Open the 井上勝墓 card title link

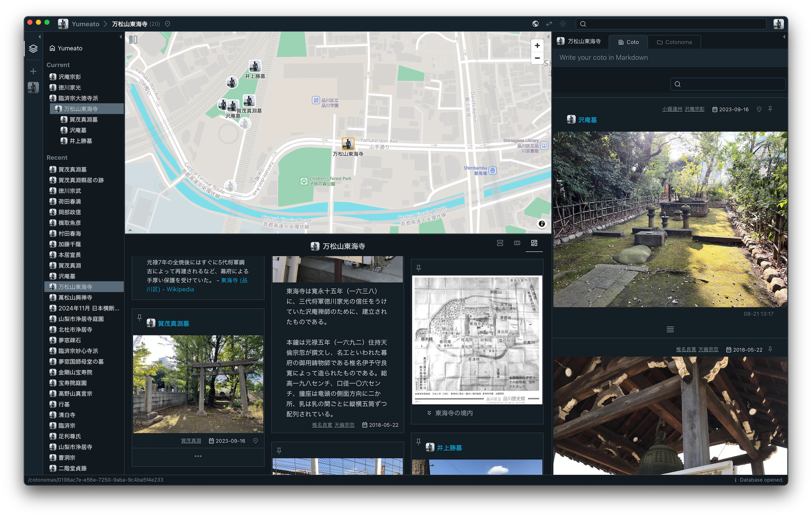click(449, 448)
